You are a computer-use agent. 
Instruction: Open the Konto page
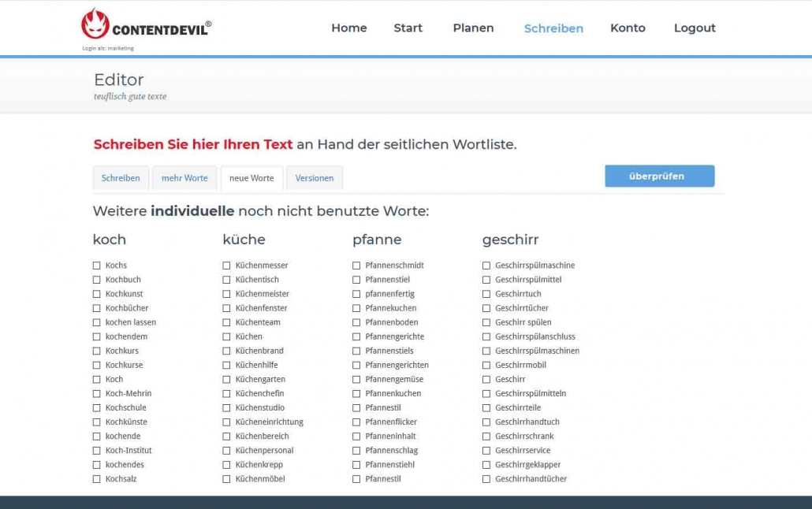(628, 28)
